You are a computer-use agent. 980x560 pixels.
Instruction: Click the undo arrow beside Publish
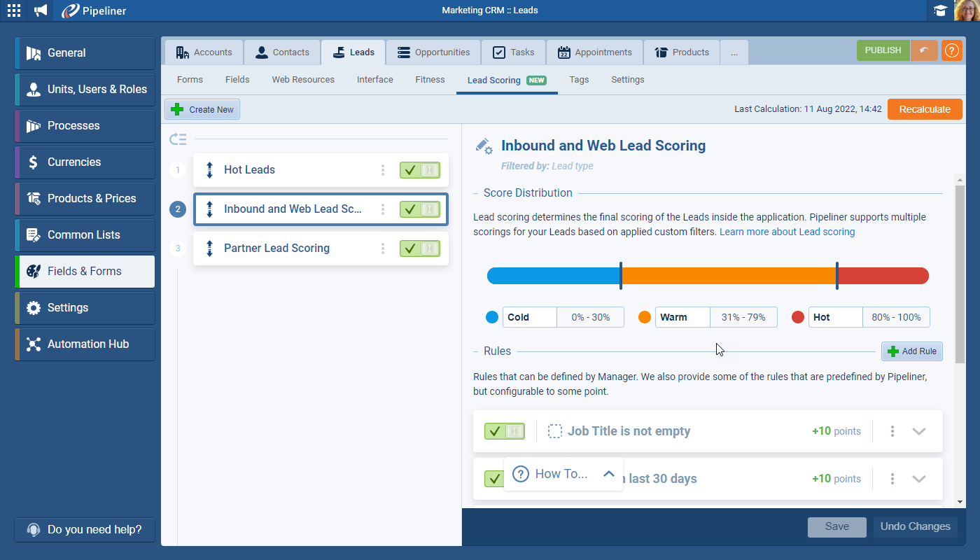click(x=924, y=51)
